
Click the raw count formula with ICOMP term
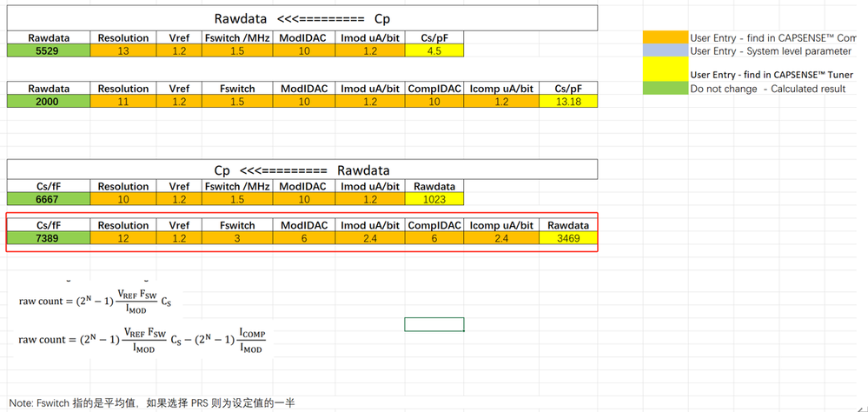142,340
